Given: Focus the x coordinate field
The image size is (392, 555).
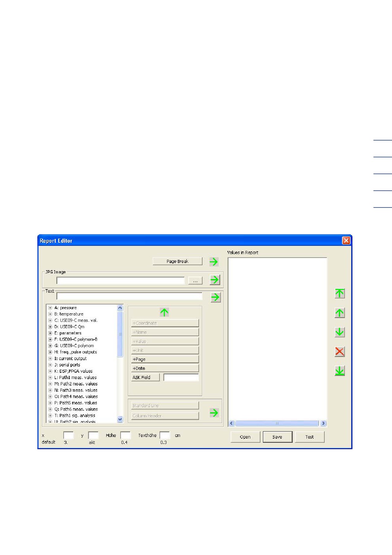Looking at the screenshot, I should pos(69,435).
